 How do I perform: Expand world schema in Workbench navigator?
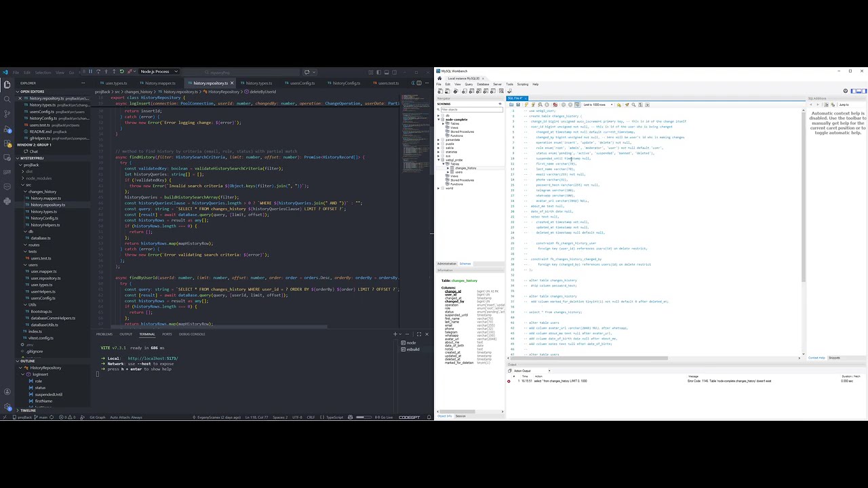438,188
